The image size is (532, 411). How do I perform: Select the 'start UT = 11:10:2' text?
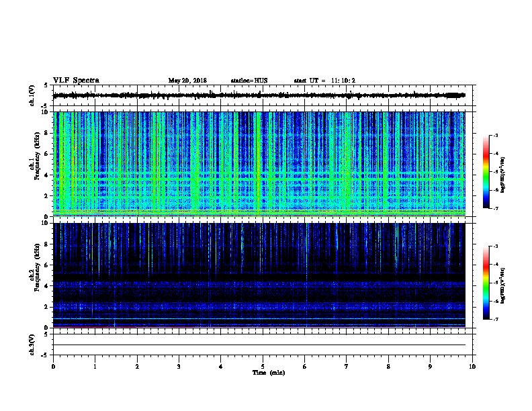[324, 81]
